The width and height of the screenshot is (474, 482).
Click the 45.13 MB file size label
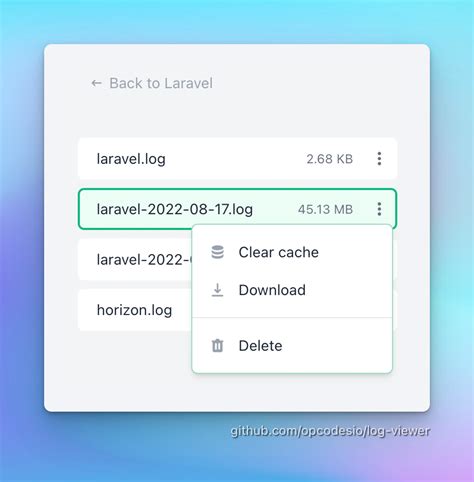[325, 209]
